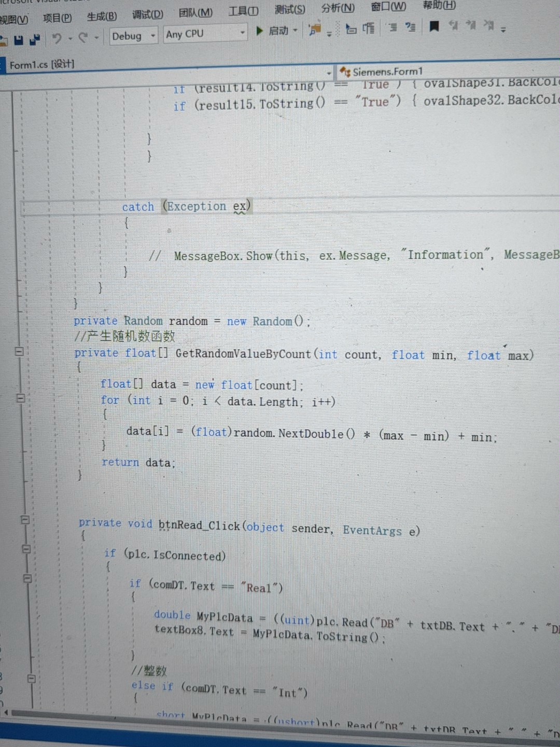Click the 'if (result15.ToString()' line
The height and width of the screenshot is (747, 560).
pyautogui.click(x=366, y=102)
